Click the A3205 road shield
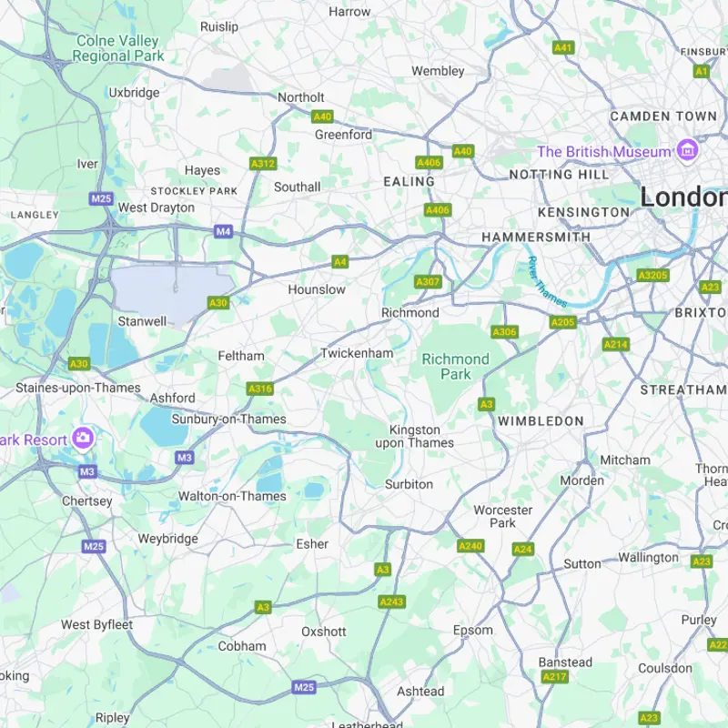The height and width of the screenshot is (728, 728). click(x=652, y=276)
